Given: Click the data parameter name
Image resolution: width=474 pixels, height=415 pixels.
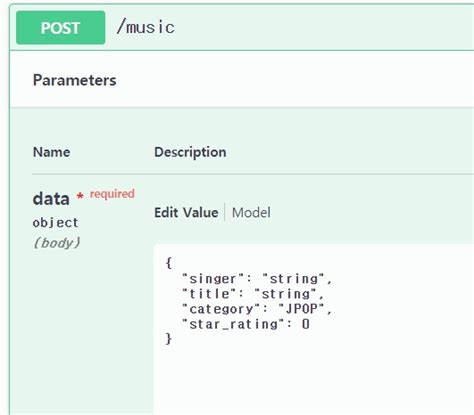Looking at the screenshot, I should (51, 199).
